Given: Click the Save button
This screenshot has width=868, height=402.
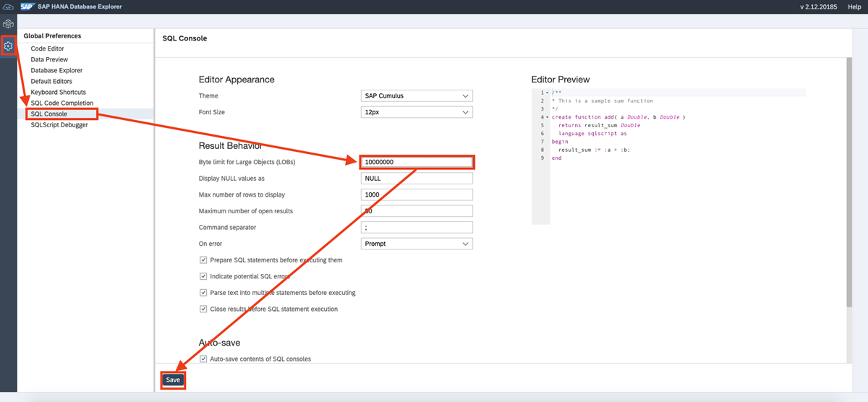Looking at the screenshot, I should coord(173,380).
